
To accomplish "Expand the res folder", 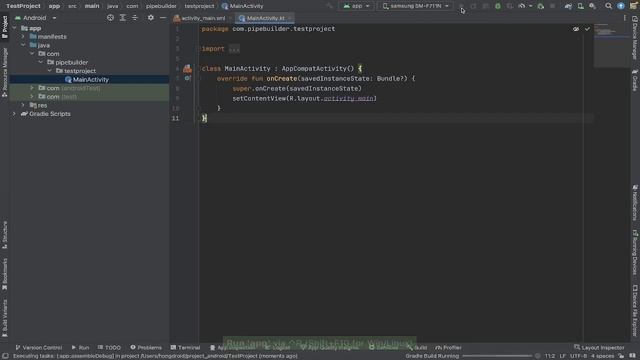I will 23,105.
